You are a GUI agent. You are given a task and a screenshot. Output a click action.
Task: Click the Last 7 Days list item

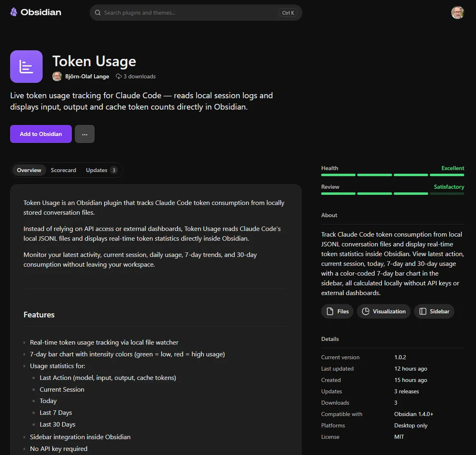56,413
